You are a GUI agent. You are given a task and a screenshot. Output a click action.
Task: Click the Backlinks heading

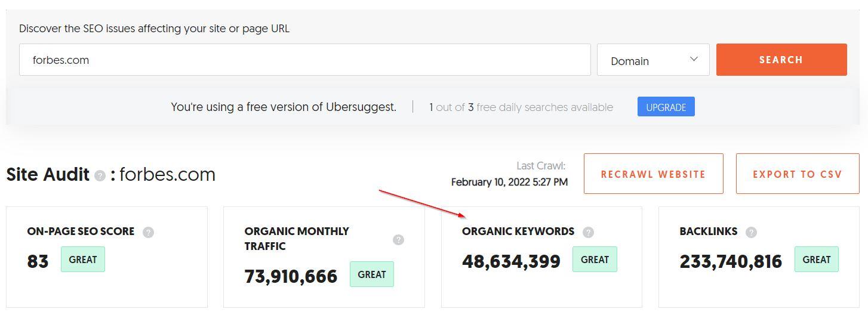pyautogui.click(x=709, y=231)
